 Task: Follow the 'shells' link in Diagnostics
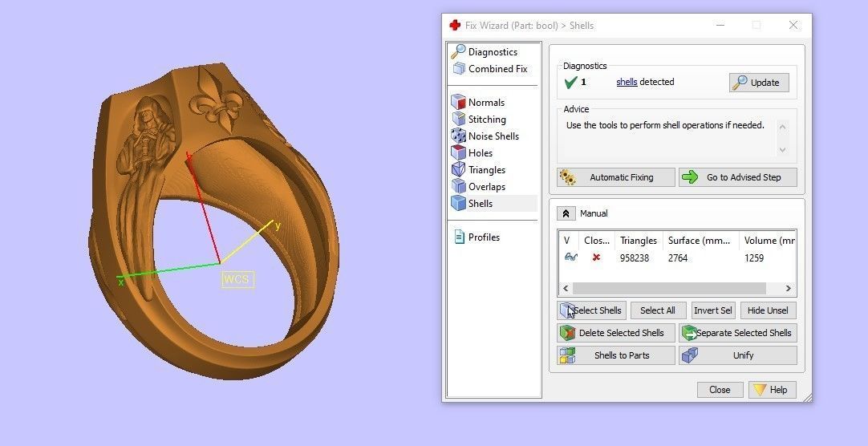[627, 82]
